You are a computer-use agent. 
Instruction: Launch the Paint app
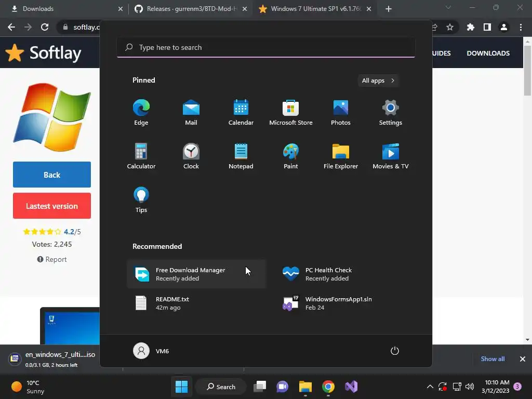pyautogui.click(x=291, y=156)
